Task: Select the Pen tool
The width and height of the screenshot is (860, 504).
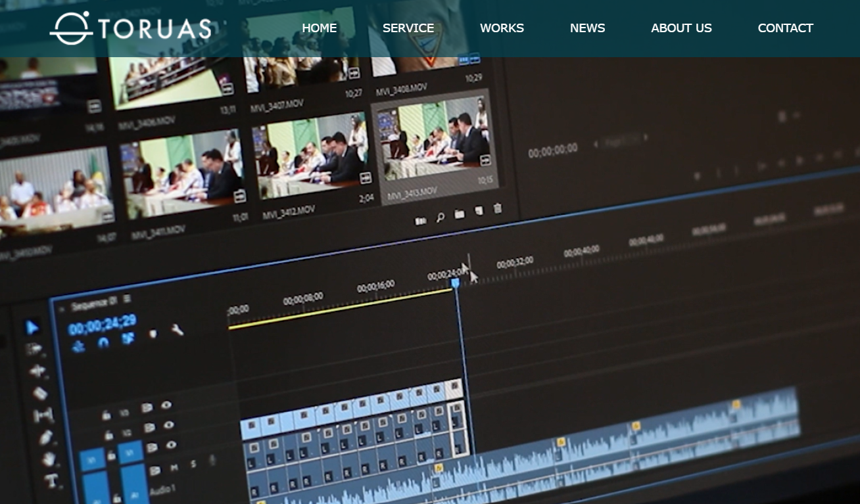Action: coord(45,437)
